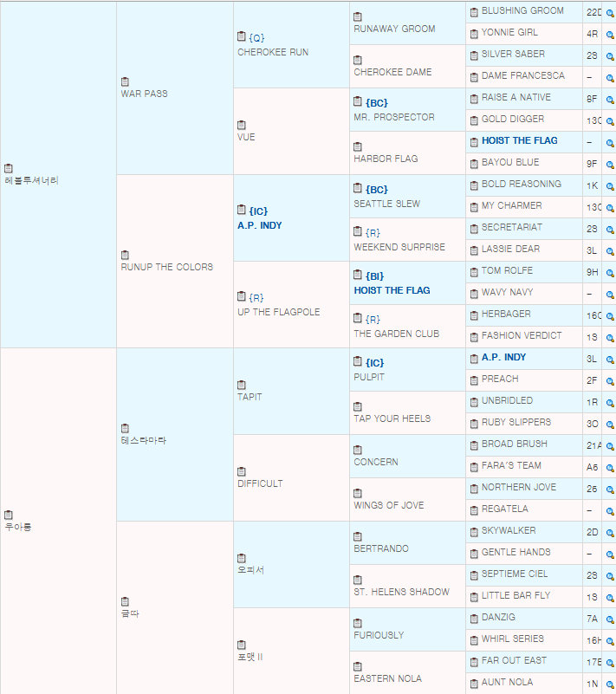
Task: Click the text LITTLE BAR FLY
Action: 515,596
